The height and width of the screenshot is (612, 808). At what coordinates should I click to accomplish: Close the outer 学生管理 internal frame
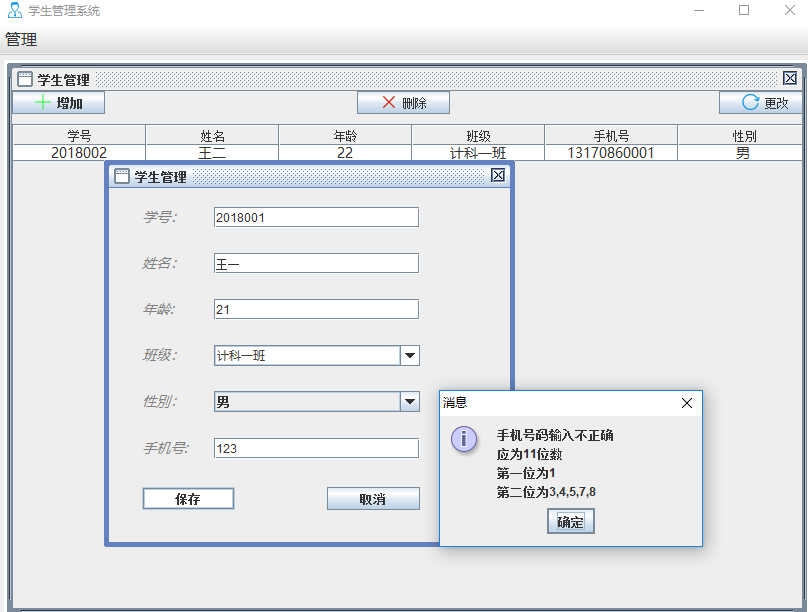[x=790, y=78]
